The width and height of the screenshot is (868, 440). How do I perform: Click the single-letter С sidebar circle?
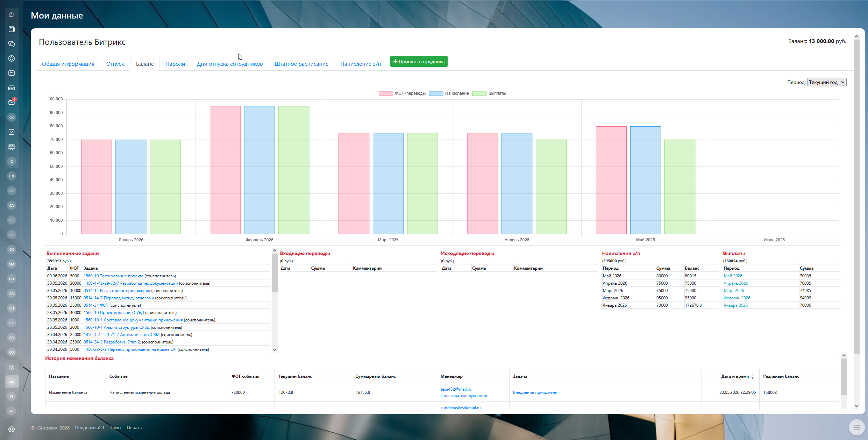click(x=12, y=161)
